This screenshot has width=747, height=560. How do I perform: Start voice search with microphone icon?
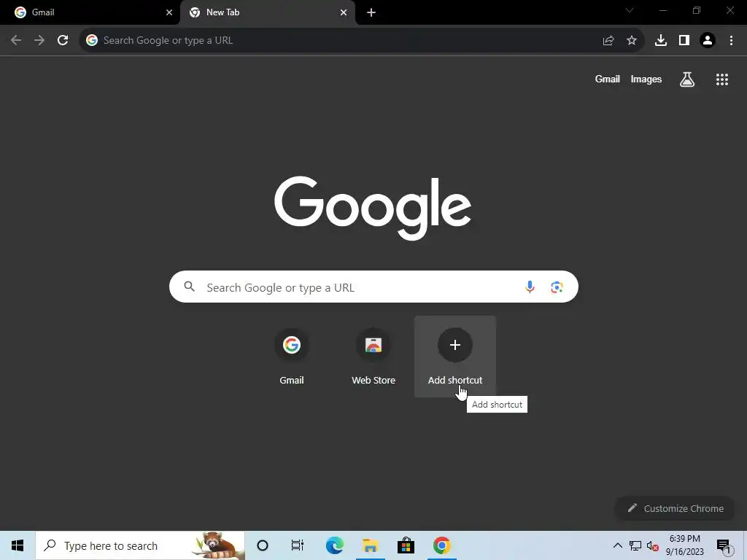pyautogui.click(x=530, y=287)
